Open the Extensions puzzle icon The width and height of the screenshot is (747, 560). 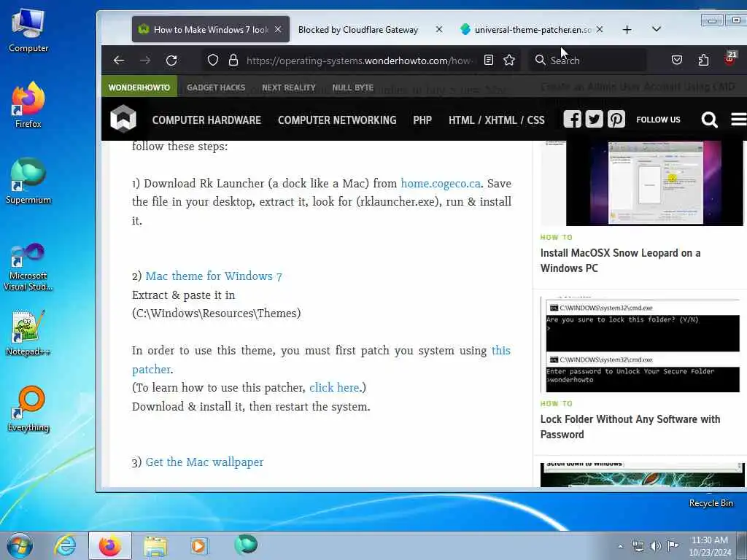703,60
